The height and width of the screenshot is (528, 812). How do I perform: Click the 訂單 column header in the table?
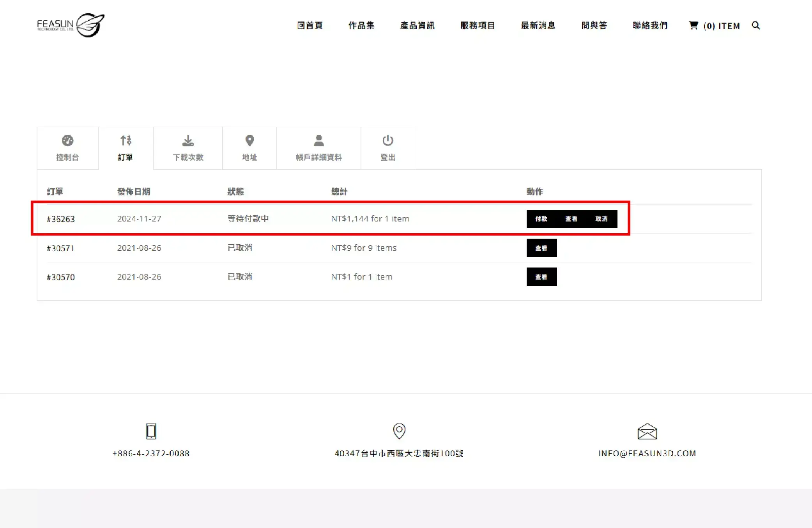55,191
